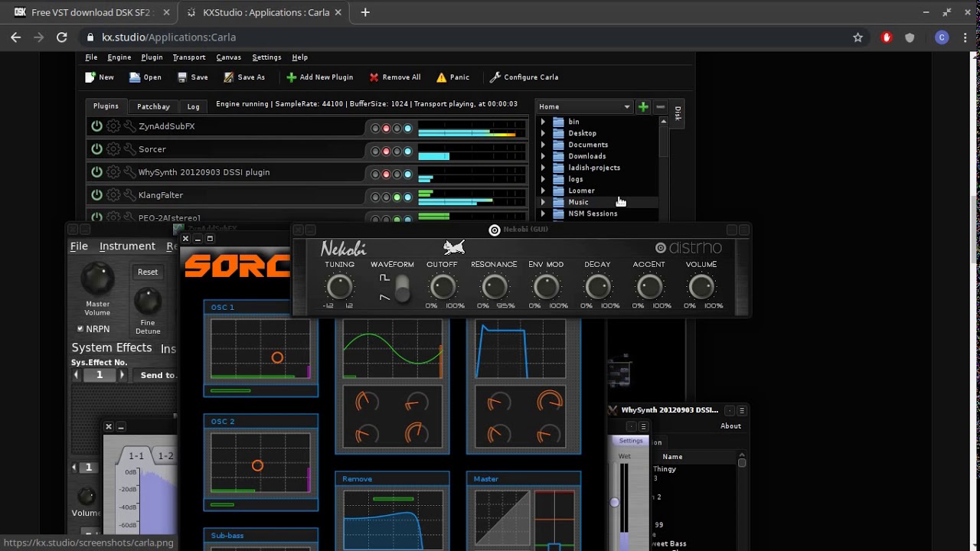Click the green plus icon beside Home dropdown
Viewport: 980px width, 551px height.
643,106
